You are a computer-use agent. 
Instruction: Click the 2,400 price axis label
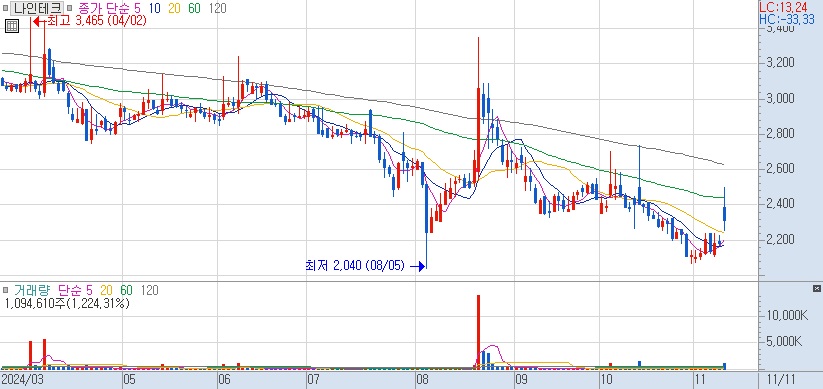tap(780, 204)
